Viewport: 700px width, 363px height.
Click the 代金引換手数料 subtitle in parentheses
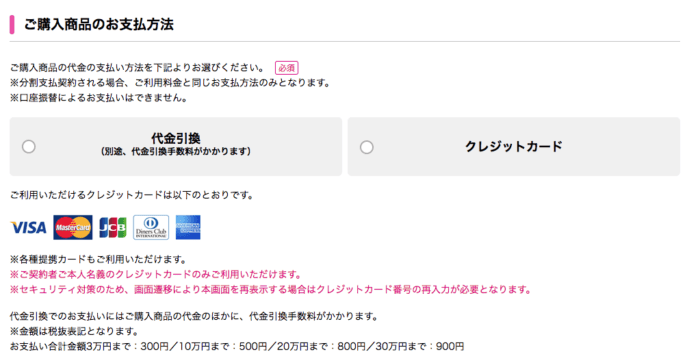click(175, 152)
